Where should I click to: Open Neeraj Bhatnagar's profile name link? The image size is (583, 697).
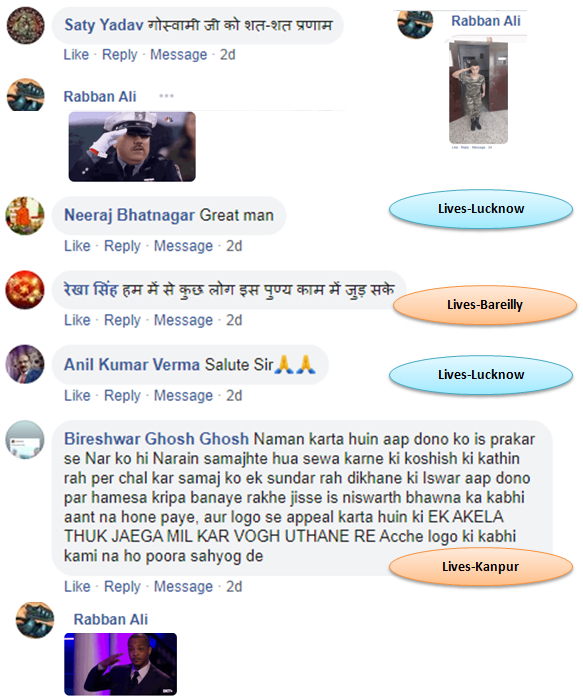[x=129, y=215]
